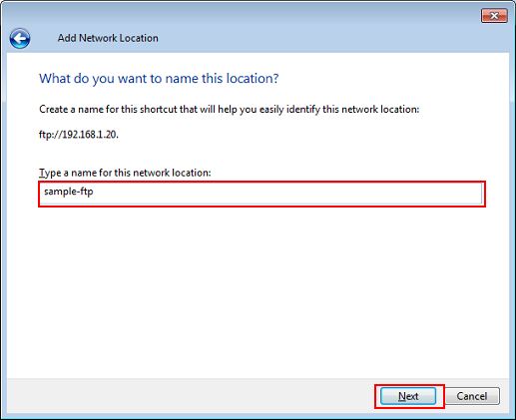Screen dimensions: 516x420
Task: Proceed with the Next button
Action: click(408, 396)
